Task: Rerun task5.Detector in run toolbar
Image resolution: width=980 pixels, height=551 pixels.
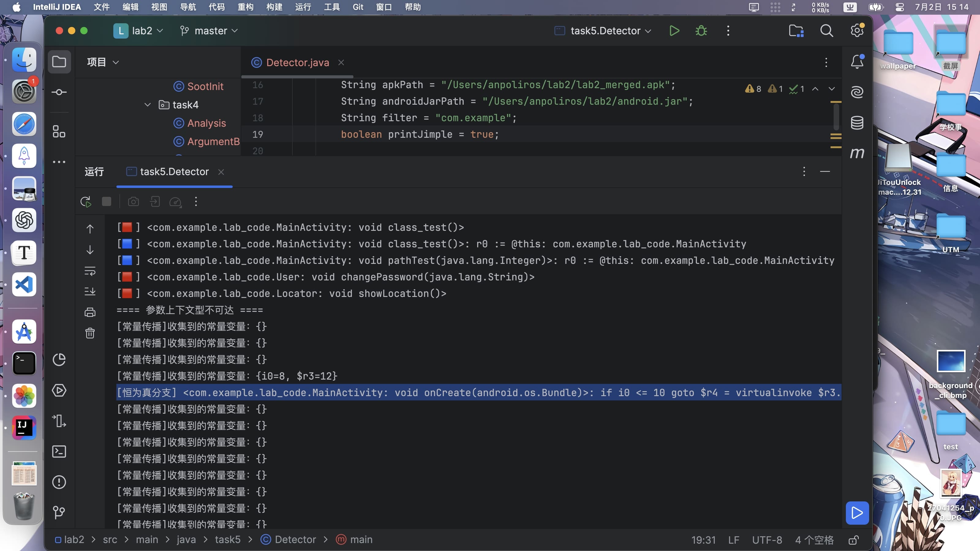Action: pos(86,201)
